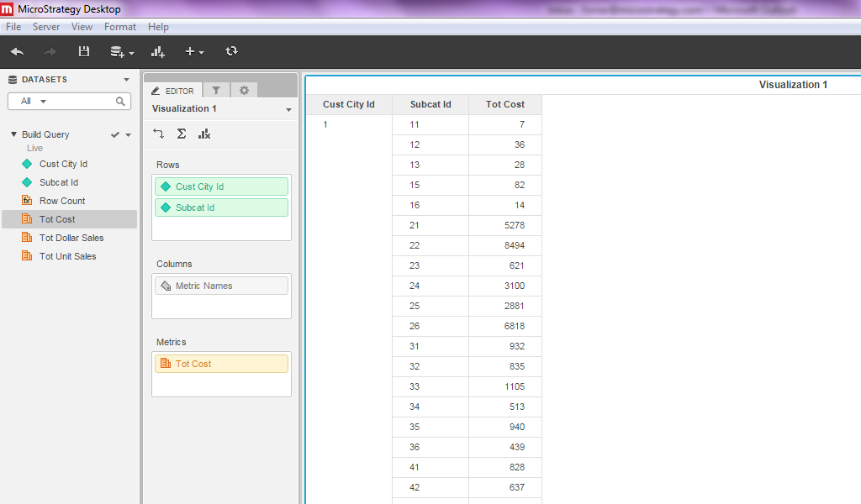Open the Add Dataset dropdown

point(122,52)
